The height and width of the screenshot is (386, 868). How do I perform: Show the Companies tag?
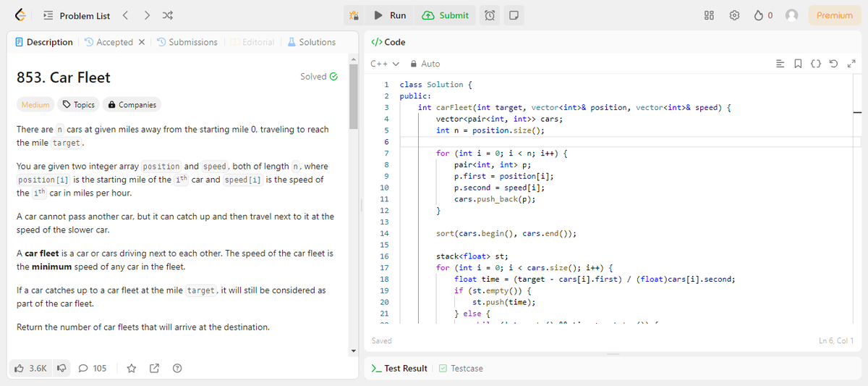point(132,104)
